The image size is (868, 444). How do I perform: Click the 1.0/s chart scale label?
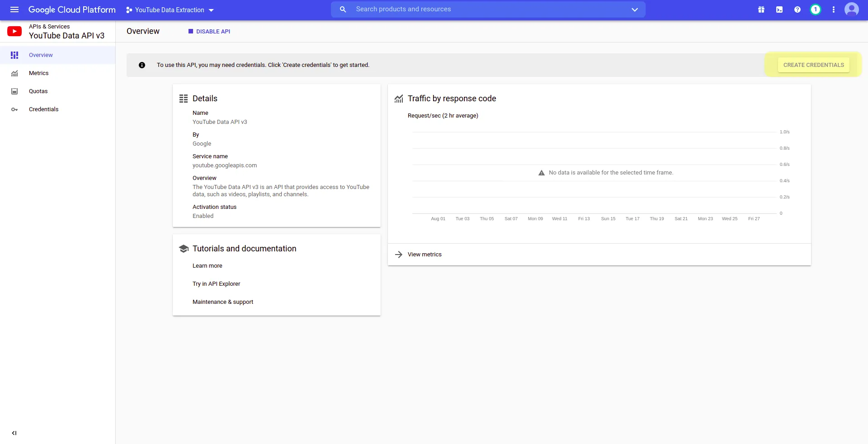(x=784, y=132)
